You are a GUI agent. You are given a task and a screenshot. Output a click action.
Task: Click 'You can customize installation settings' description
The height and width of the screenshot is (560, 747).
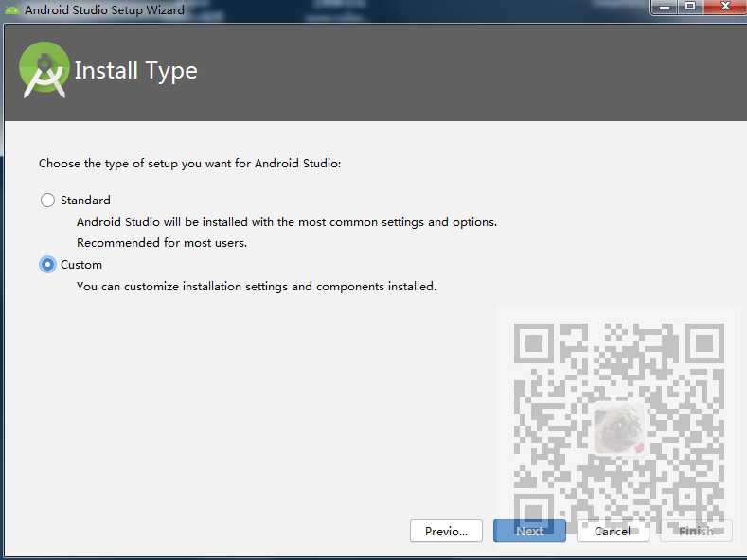click(x=257, y=287)
